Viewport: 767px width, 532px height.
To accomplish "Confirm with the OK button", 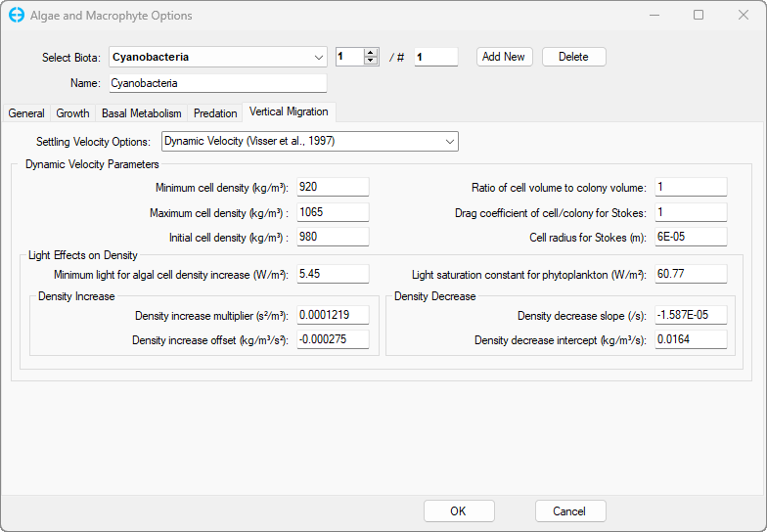I will [458, 510].
